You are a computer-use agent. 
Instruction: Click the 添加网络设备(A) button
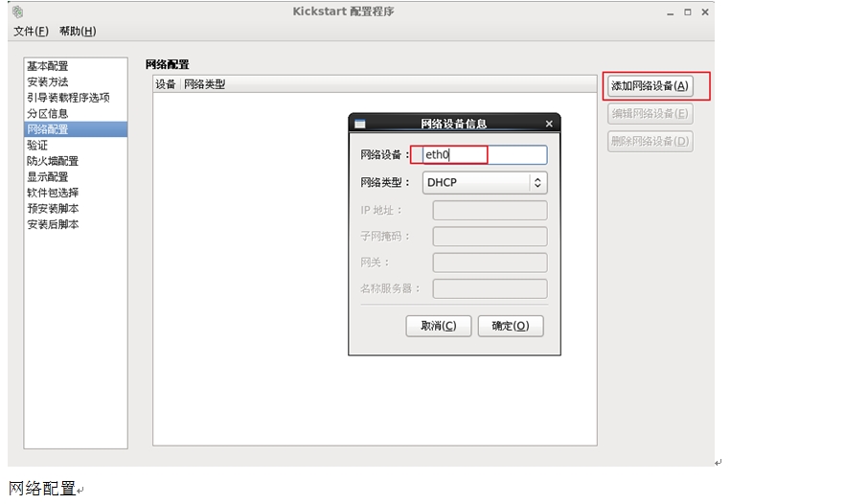click(x=650, y=86)
